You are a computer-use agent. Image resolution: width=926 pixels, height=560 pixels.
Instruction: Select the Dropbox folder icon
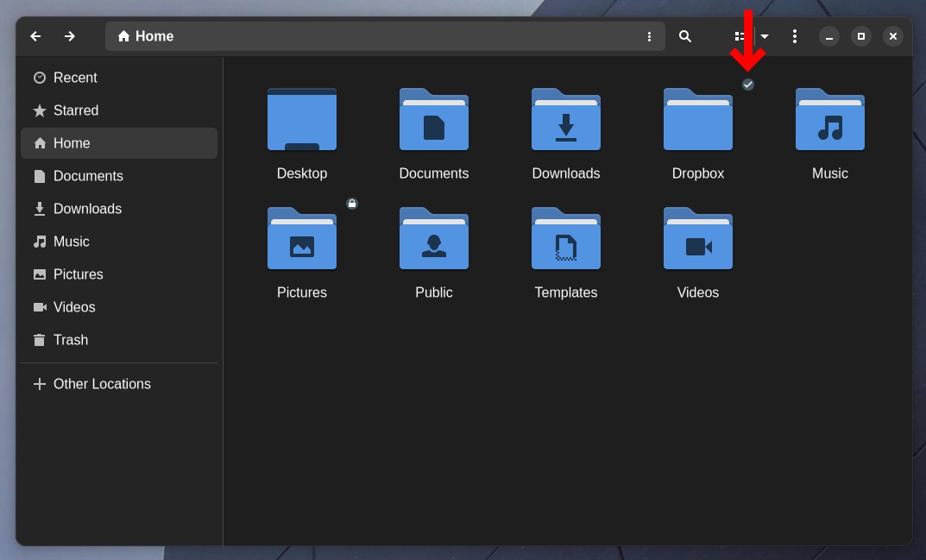pos(698,119)
